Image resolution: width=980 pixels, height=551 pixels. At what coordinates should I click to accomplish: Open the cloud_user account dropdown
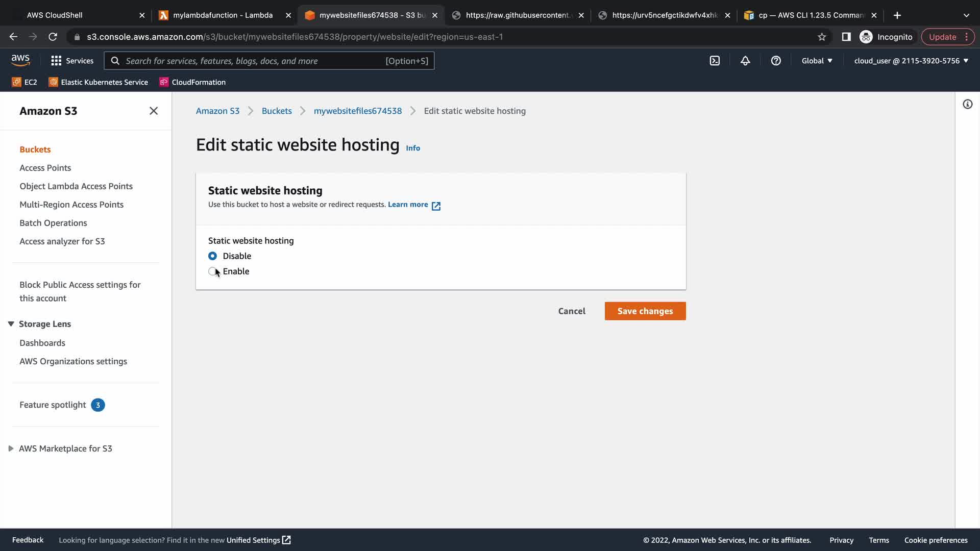click(x=911, y=61)
